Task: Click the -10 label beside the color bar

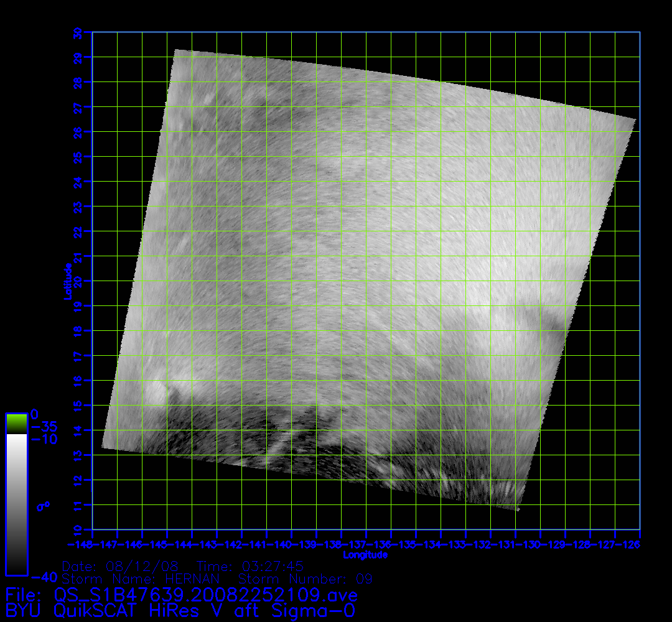Action: (x=44, y=439)
